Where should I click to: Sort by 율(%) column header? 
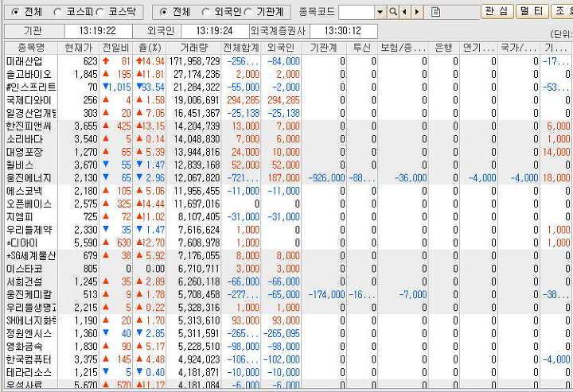click(150, 48)
